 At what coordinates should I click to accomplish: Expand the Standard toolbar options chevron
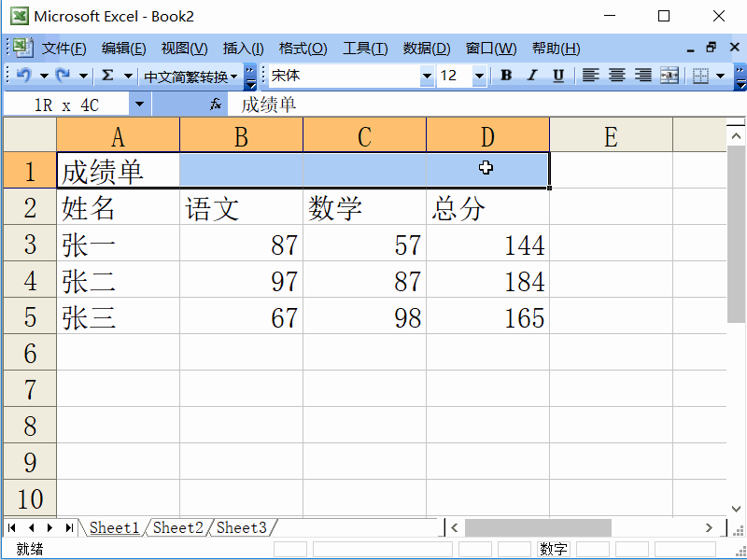pyautogui.click(x=250, y=77)
